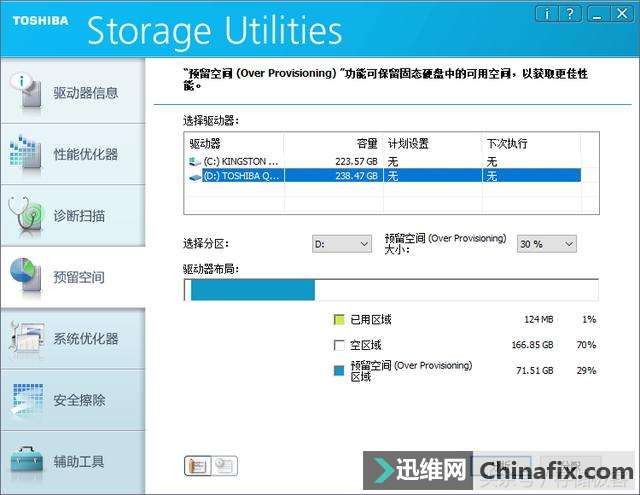The width and height of the screenshot is (640, 495).
Task: Open the 诊断扫描 stethoscope diagnostic scan
Action: tap(73, 215)
